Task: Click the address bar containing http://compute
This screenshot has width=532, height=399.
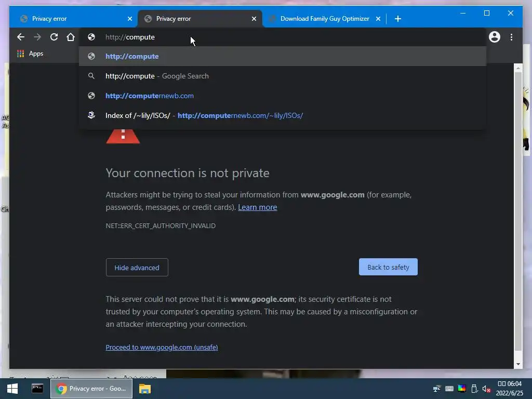Action: click(x=282, y=37)
